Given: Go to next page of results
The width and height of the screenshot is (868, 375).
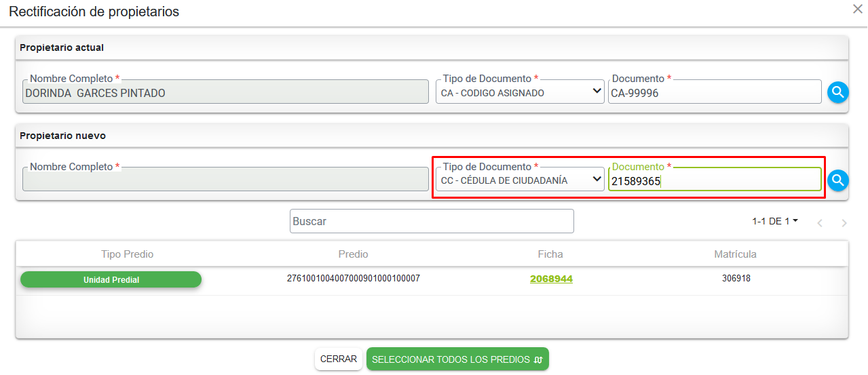Looking at the screenshot, I should [x=844, y=222].
